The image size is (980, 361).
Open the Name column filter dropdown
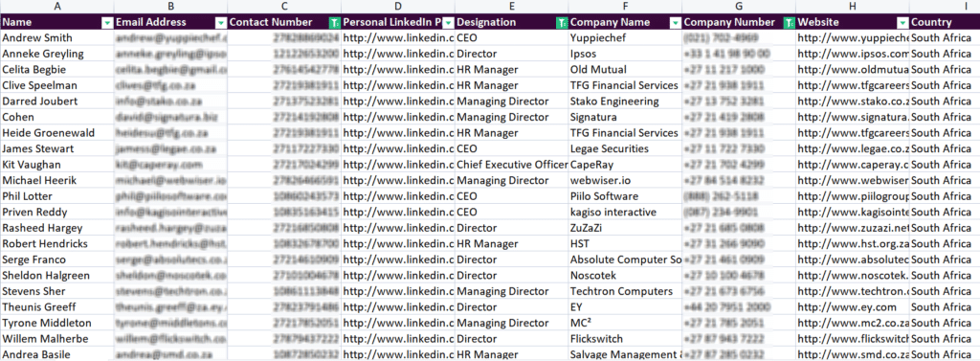(107, 23)
